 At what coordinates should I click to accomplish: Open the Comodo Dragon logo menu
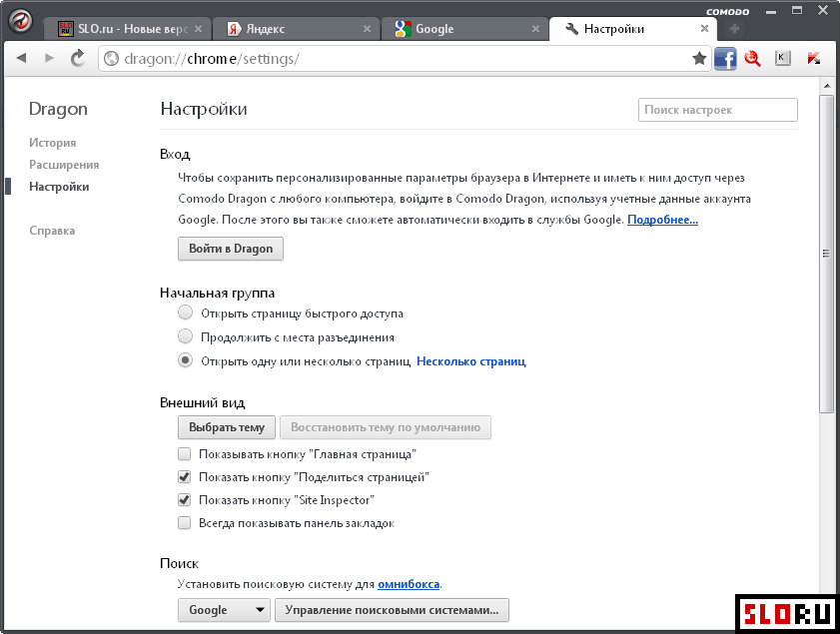coord(20,21)
